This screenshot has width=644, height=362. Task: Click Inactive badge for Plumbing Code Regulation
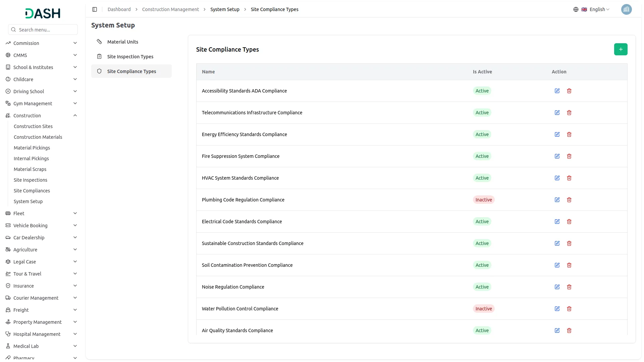point(483,200)
